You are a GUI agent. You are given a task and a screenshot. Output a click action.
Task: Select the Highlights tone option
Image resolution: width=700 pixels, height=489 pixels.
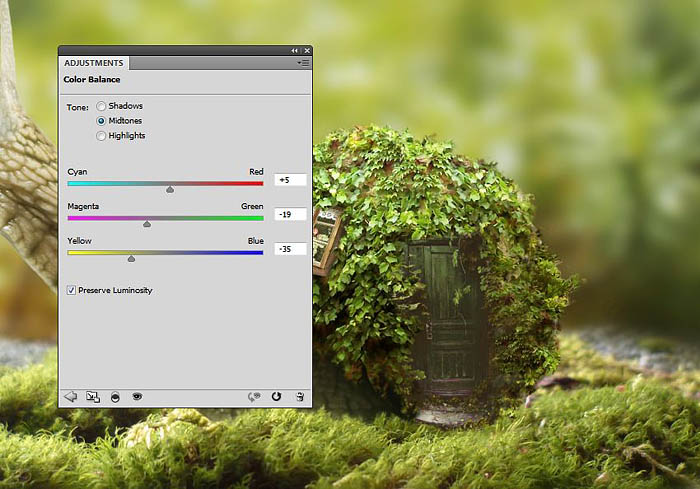101,136
